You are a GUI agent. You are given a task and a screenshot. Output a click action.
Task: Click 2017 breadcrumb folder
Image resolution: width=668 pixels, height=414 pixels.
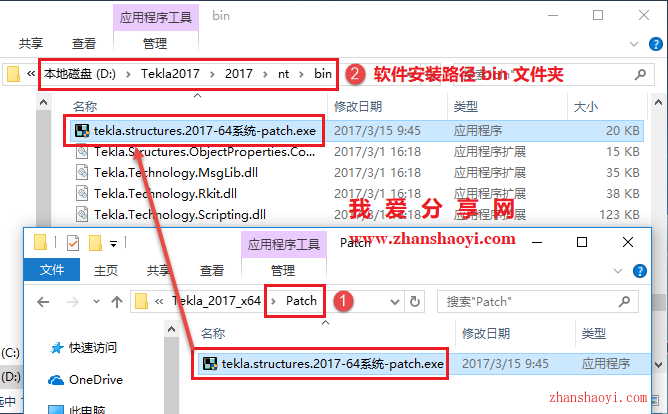pyautogui.click(x=239, y=74)
